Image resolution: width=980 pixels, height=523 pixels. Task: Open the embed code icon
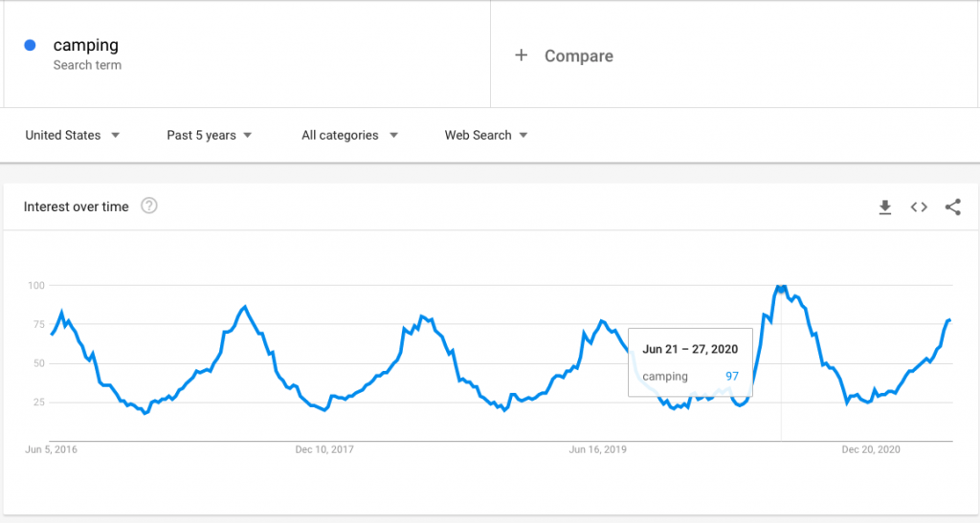point(919,207)
